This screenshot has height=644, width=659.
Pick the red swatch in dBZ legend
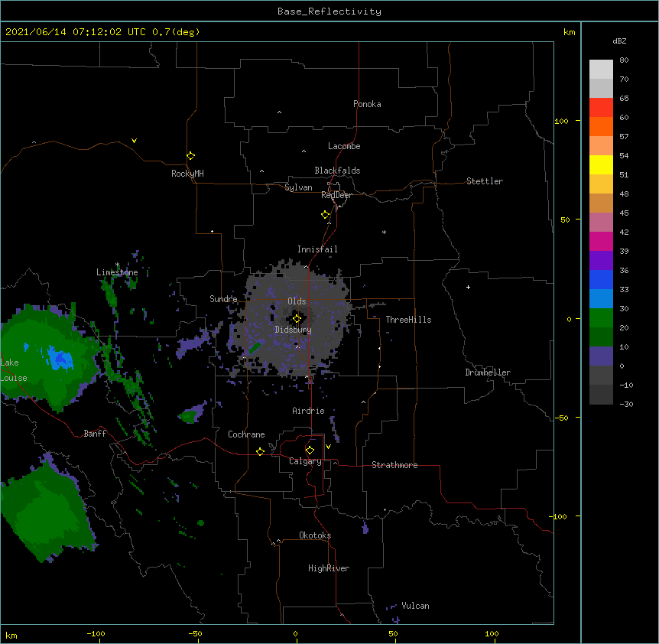601,108
